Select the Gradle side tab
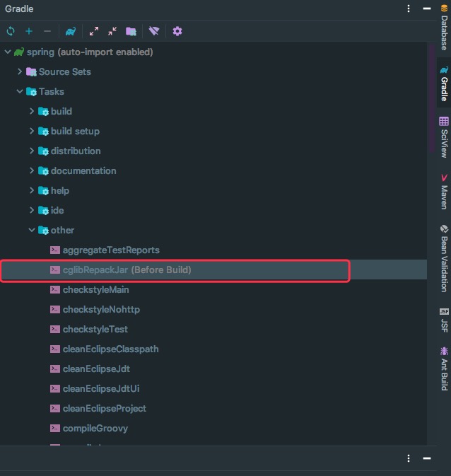The height and width of the screenshot is (476, 451). 444,83
